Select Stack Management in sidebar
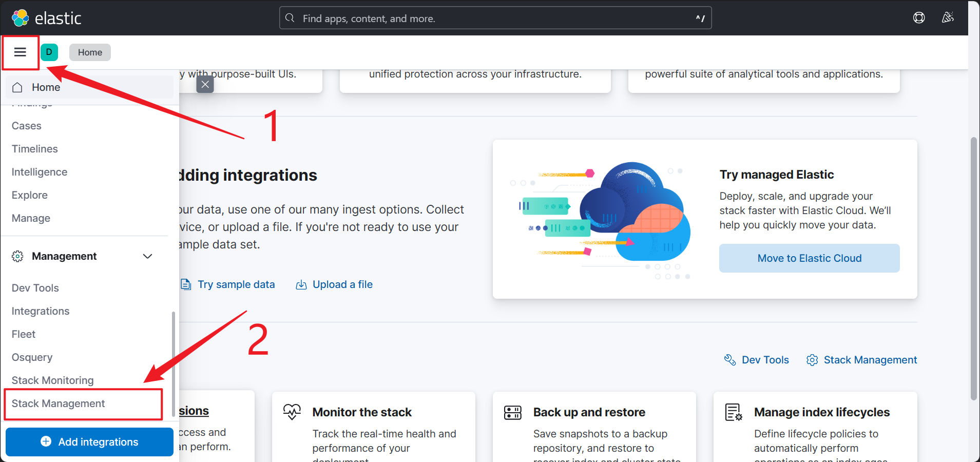Image resolution: width=980 pixels, height=462 pixels. 58,403
